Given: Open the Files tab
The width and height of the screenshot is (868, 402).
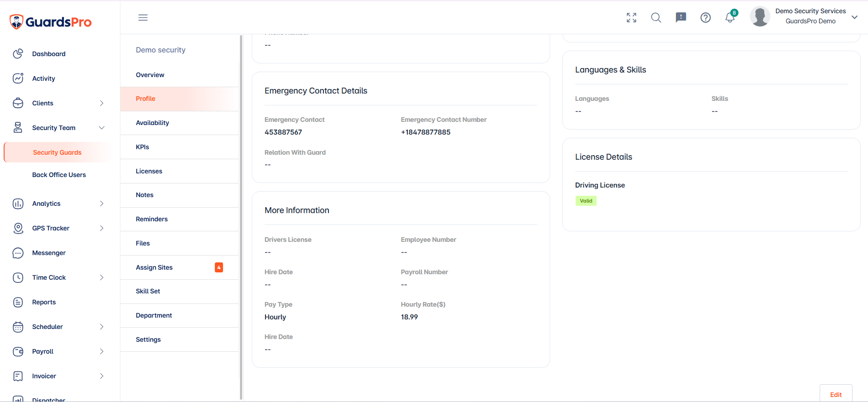Looking at the screenshot, I should coord(179,243).
